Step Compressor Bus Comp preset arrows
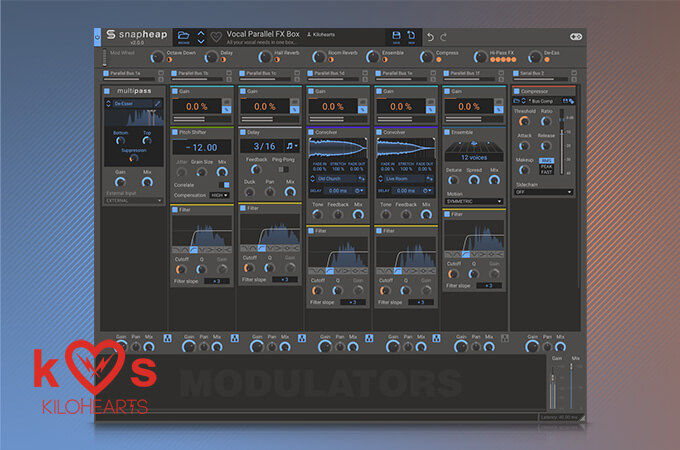 coord(523,101)
